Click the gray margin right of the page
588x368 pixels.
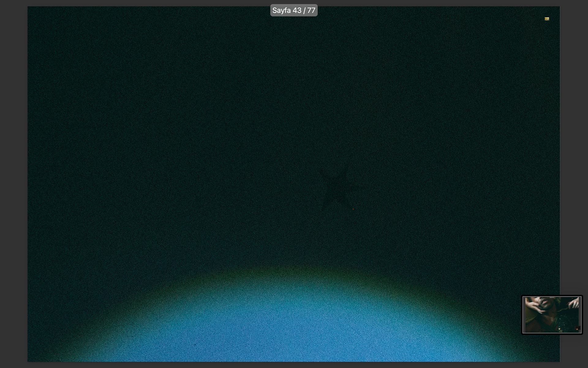574,153
